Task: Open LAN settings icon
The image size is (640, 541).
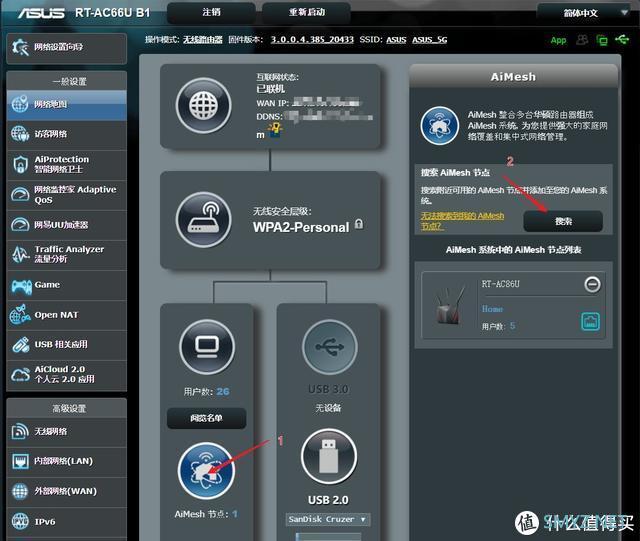Action: pyautogui.click(x=20, y=461)
